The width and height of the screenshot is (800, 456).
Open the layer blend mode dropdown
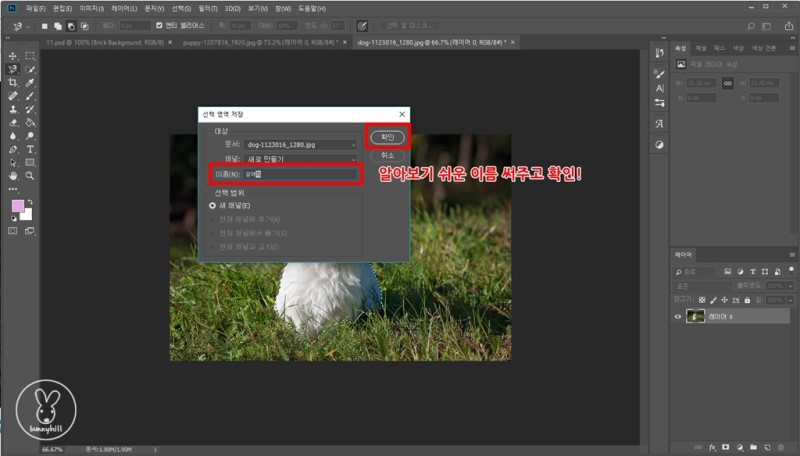pyautogui.click(x=702, y=285)
